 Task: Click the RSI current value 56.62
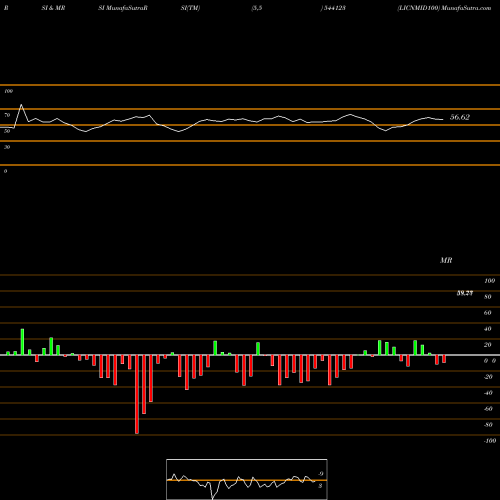460,117
